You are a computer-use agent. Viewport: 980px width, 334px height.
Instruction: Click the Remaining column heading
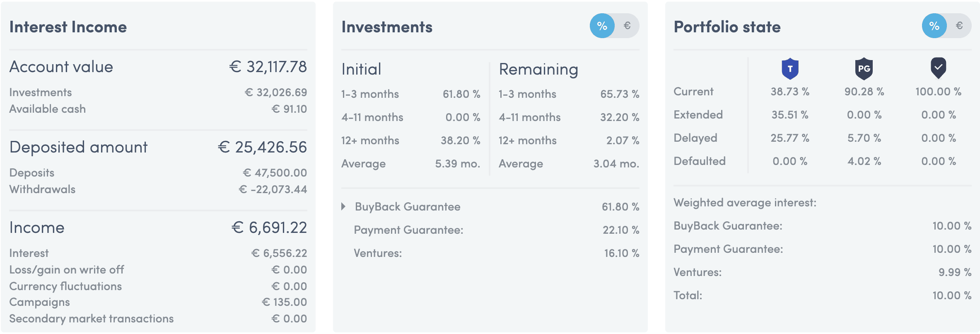click(538, 69)
